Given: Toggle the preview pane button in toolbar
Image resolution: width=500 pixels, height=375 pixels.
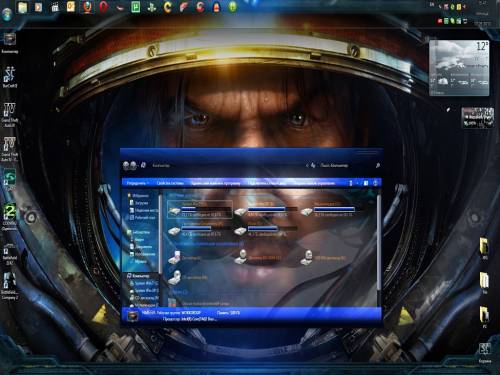Looking at the screenshot, I should 366,183.
